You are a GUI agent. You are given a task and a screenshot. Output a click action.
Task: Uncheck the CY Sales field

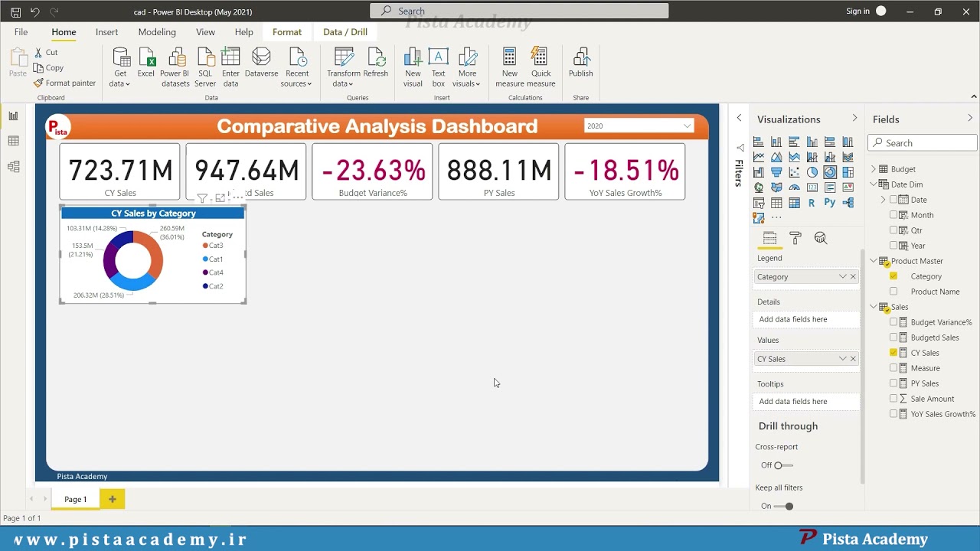(x=893, y=353)
